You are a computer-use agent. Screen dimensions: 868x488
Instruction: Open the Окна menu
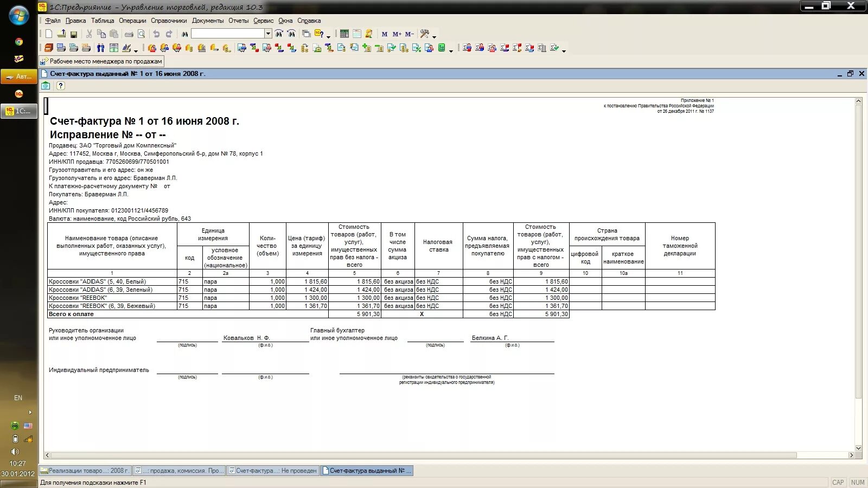(x=285, y=21)
